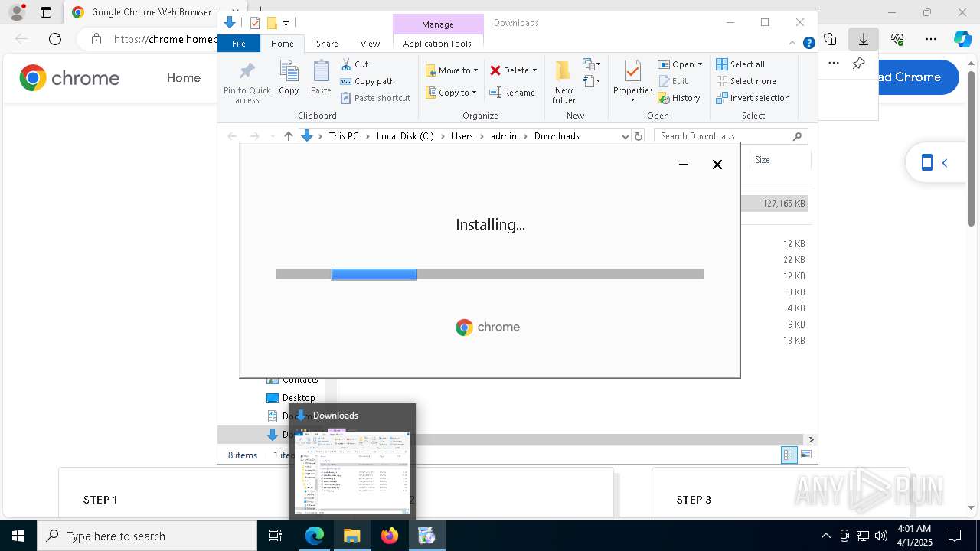Minimize the Chrome installer dialog
This screenshot has width=980, height=551.
(684, 165)
